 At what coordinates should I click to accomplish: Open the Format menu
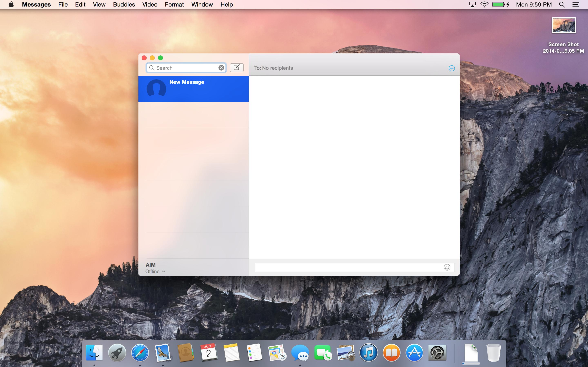click(x=174, y=4)
